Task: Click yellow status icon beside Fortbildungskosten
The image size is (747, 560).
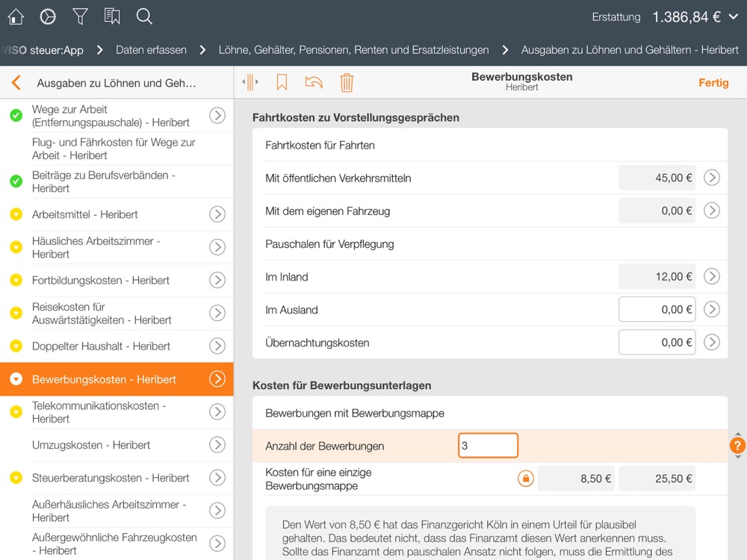Action: tap(16, 280)
